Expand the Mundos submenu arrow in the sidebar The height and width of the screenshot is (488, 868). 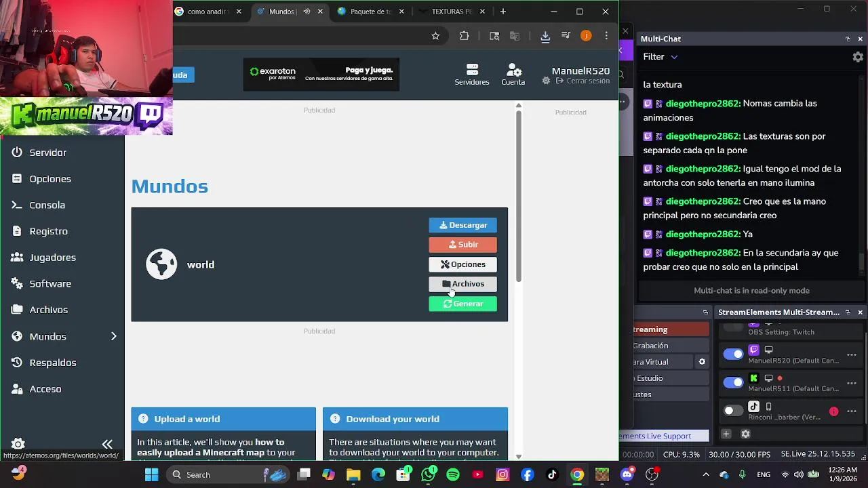(x=113, y=336)
